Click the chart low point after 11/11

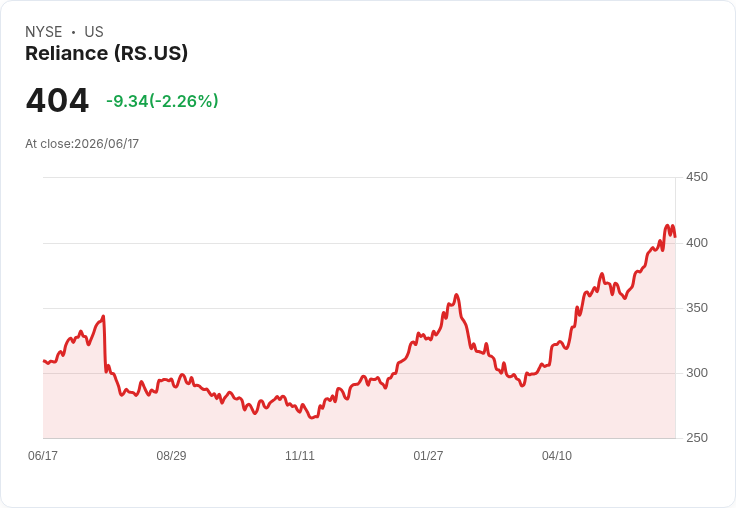click(313, 417)
